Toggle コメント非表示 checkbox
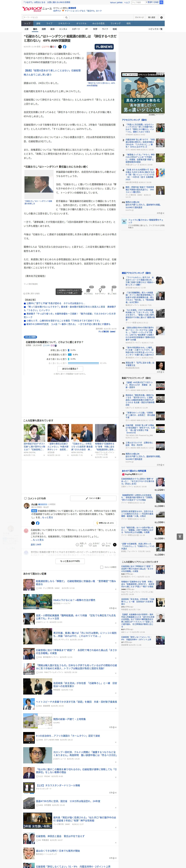This screenshot has width=186, height=868. [102, 567]
